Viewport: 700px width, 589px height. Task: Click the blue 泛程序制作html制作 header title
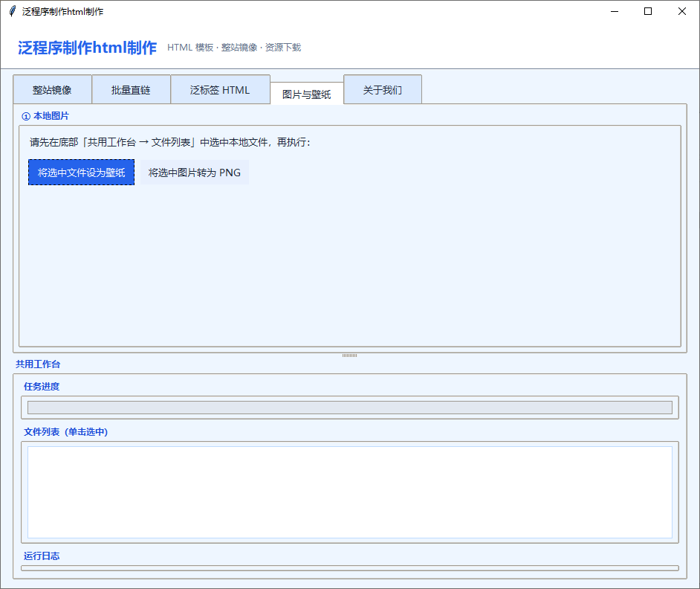87,48
